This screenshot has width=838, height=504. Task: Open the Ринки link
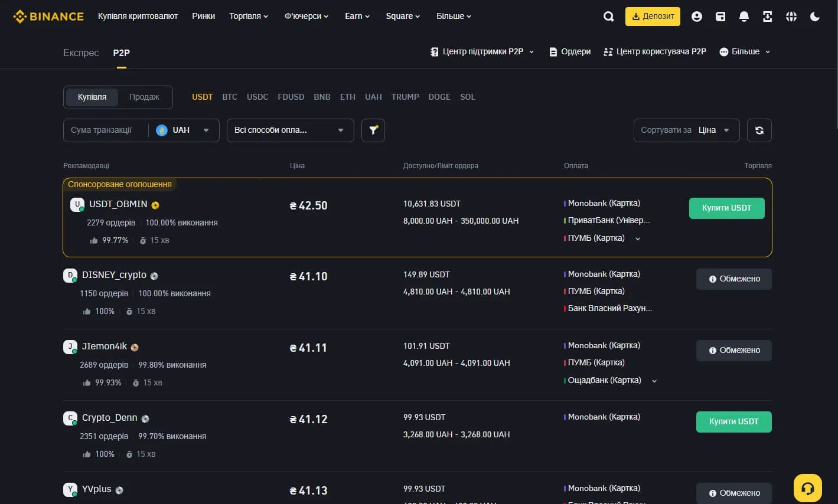point(203,16)
